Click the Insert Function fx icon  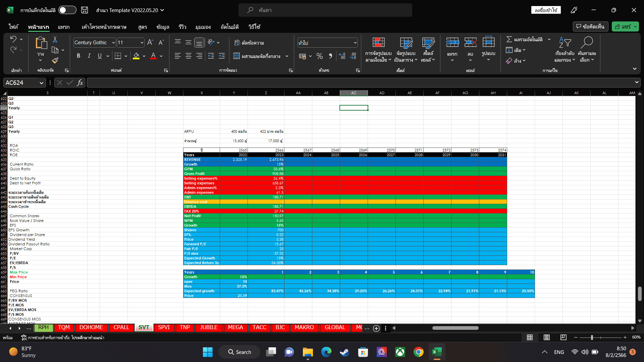click(80, 82)
